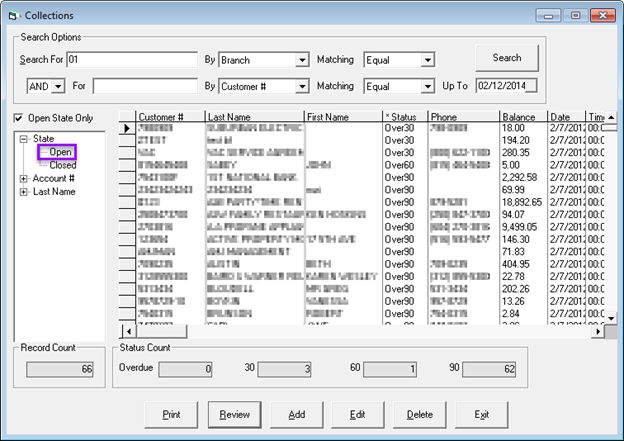Image resolution: width=624 pixels, height=441 pixels.
Task: Select the Closed state tree item
Action: (x=62, y=165)
